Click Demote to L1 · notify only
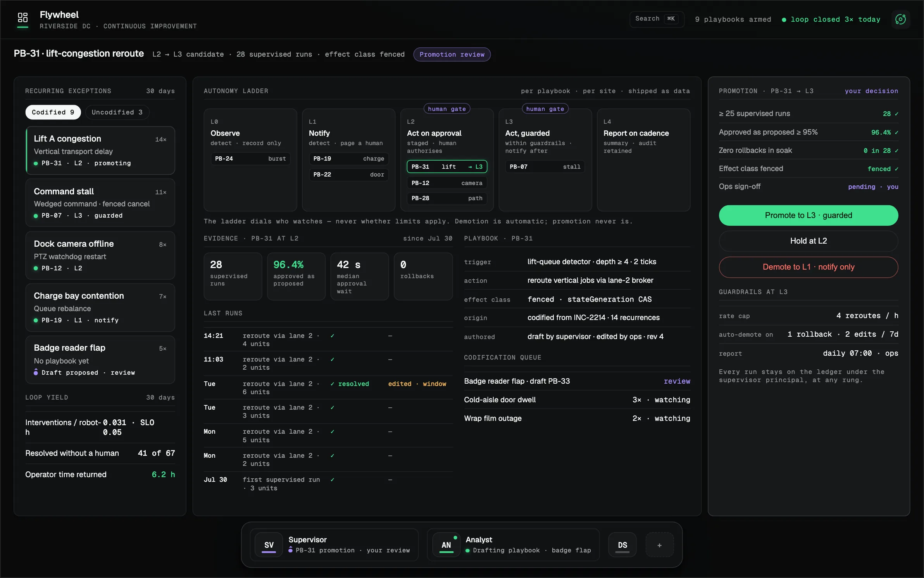This screenshot has width=924, height=578. click(808, 267)
